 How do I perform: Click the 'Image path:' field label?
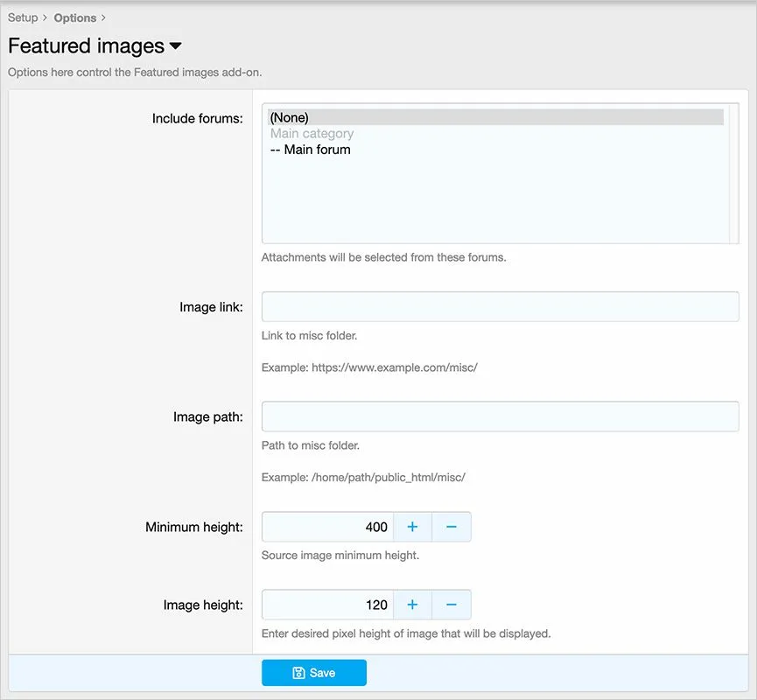(207, 416)
